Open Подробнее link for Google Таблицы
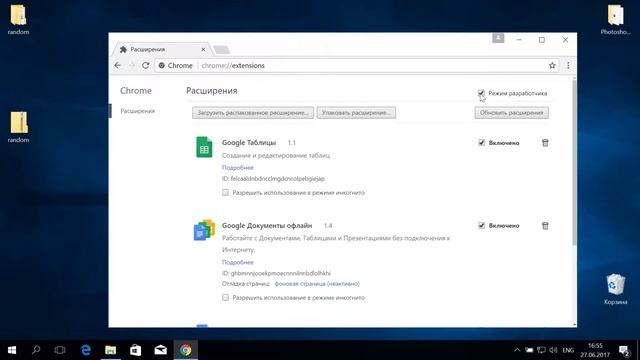Image resolution: width=640 pixels, height=360 pixels. pos(238,167)
